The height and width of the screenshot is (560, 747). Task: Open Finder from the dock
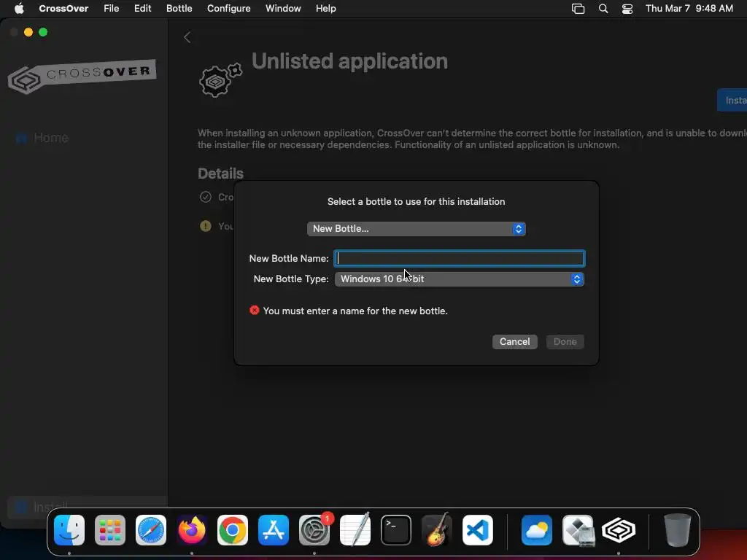pos(69,530)
